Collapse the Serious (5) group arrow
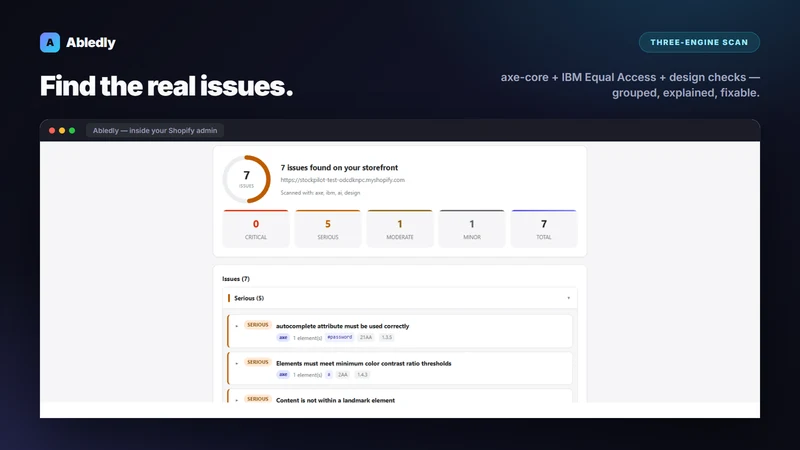 pyautogui.click(x=568, y=298)
